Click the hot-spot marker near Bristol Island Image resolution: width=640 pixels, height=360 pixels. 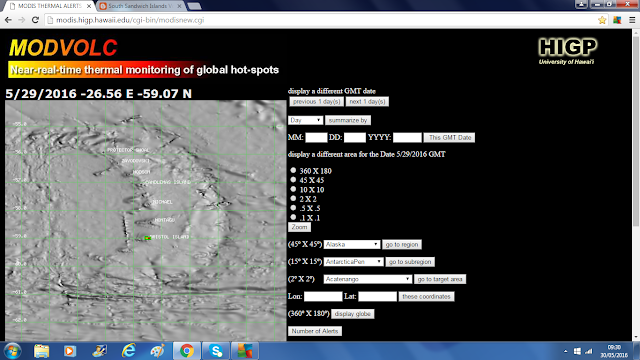pyautogui.click(x=148, y=238)
